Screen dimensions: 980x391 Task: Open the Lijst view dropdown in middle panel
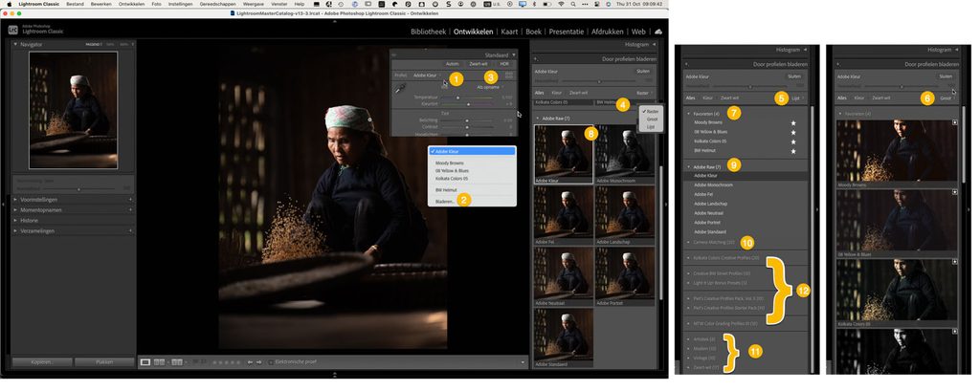[x=798, y=98]
